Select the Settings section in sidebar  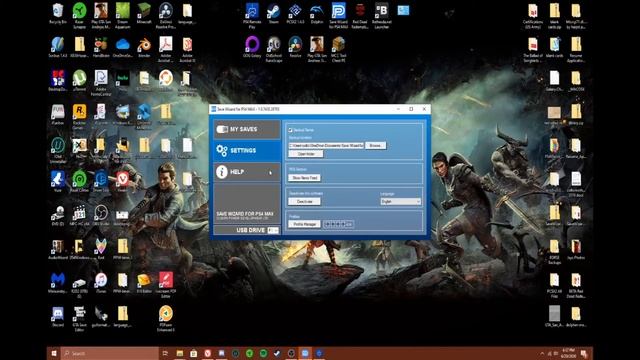247,151
